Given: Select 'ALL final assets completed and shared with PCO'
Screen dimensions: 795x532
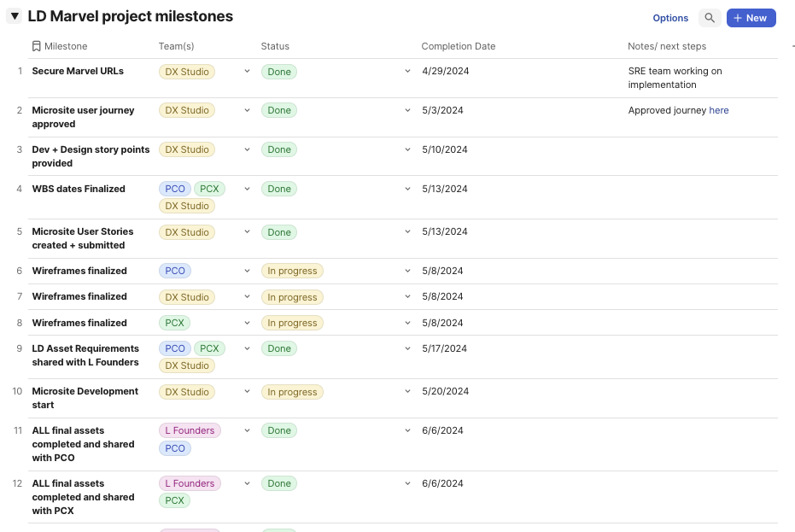Looking at the screenshot, I should point(83,444).
